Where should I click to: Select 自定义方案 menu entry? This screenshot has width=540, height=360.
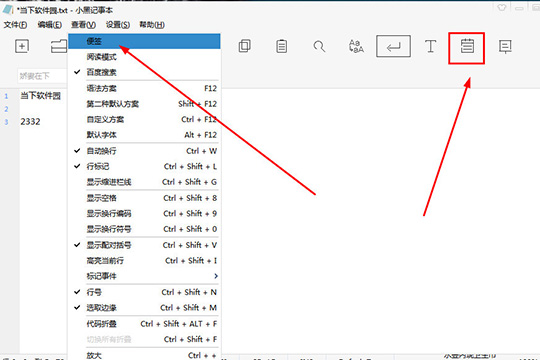[144, 120]
